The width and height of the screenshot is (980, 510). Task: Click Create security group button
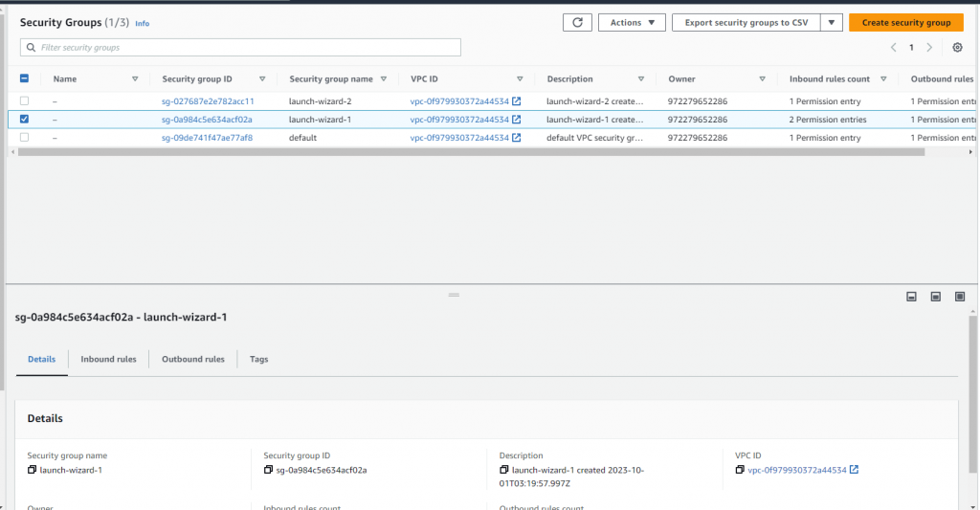pos(906,23)
